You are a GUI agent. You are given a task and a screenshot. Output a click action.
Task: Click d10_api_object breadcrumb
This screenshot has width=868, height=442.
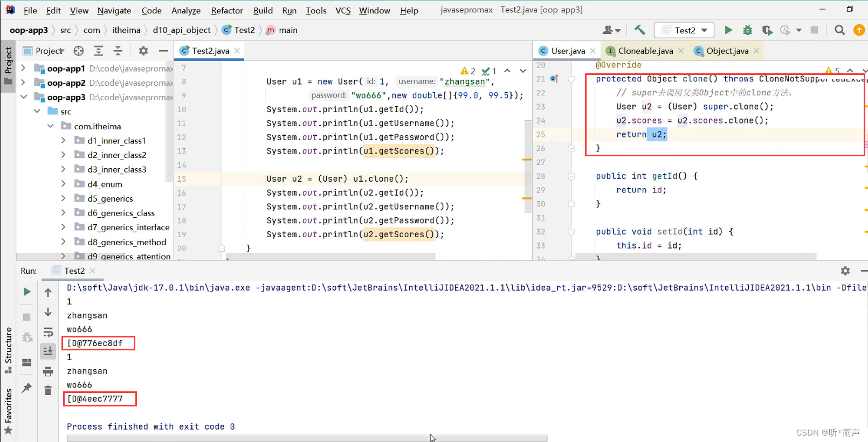click(x=182, y=30)
